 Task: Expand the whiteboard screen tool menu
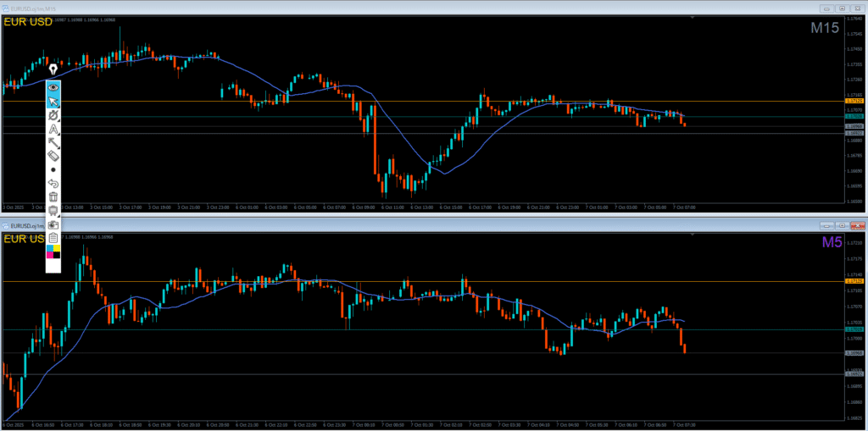coord(53,211)
